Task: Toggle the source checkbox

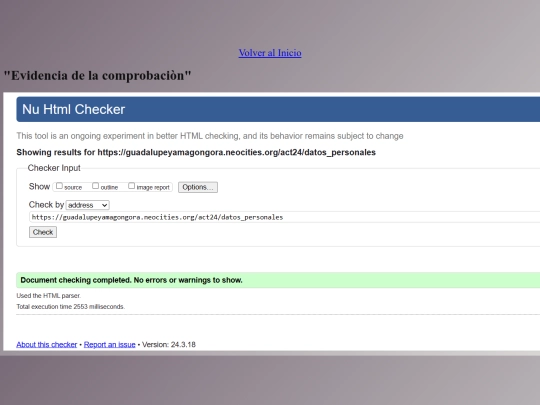Action: coord(59,186)
